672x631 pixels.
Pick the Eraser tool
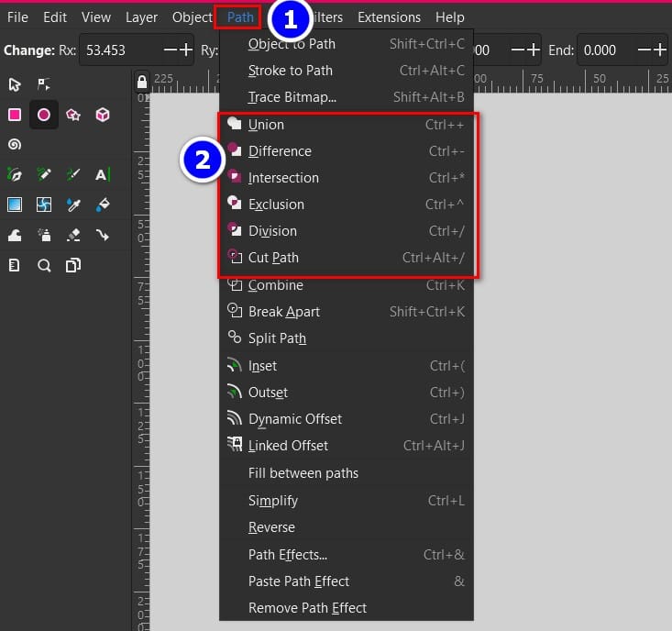(x=73, y=235)
